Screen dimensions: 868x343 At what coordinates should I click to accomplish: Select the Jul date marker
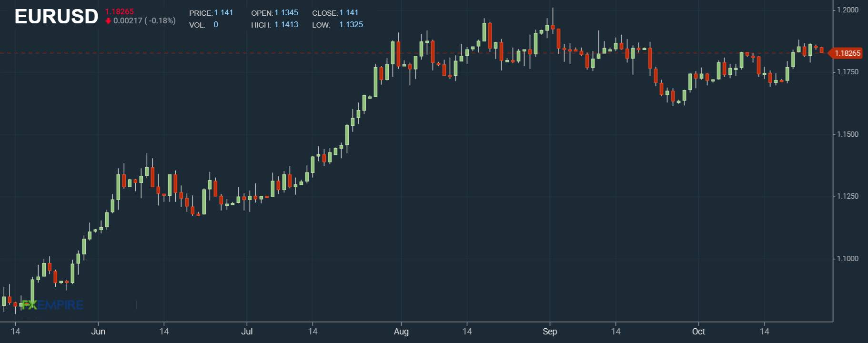point(247,332)
